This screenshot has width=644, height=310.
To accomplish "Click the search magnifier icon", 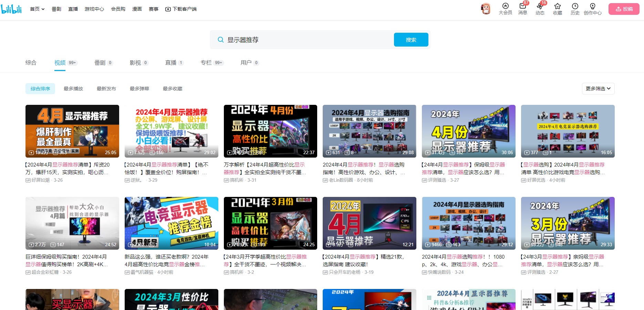I will click(x=221, y=40).
